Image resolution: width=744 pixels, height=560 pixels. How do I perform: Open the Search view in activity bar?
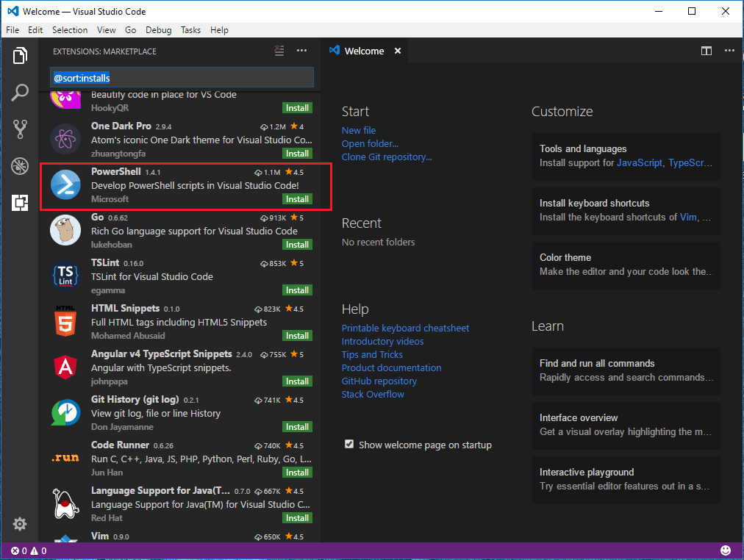click(x=20, y=93)
